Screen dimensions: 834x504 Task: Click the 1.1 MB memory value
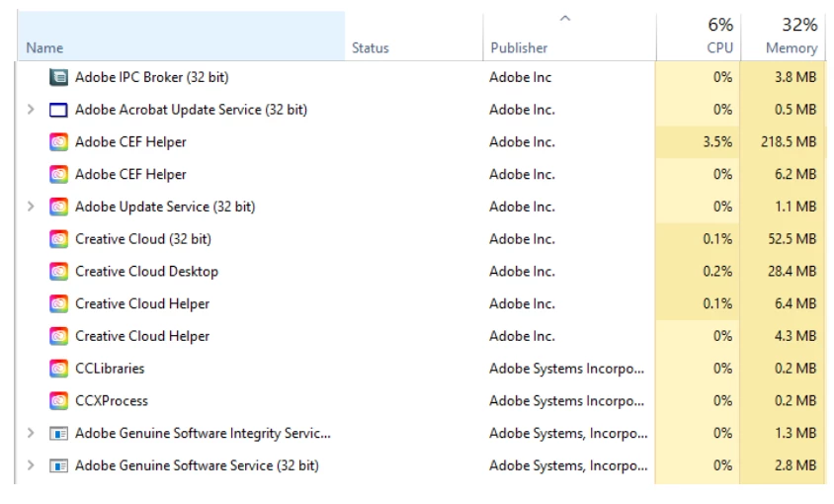click(795, 207)
